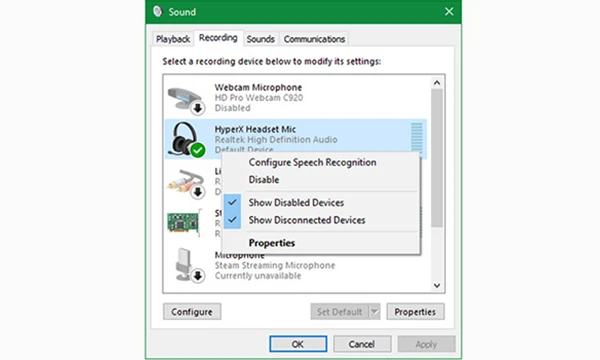Choose Disable in the context menu

(264, 179)
